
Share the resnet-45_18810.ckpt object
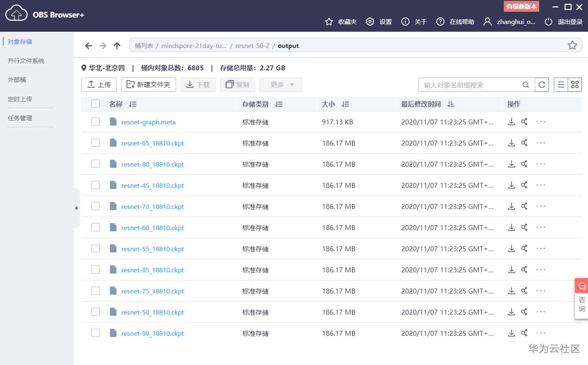(x=524, y=185)
